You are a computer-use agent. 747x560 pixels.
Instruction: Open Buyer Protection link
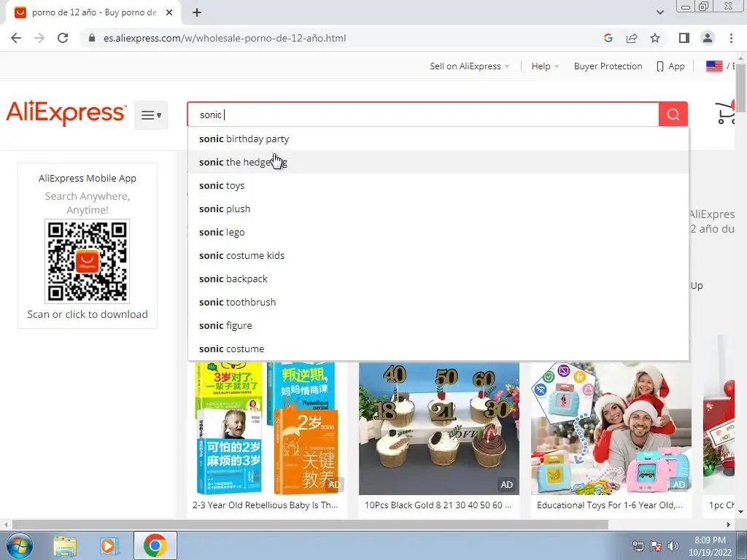(x=608, y=66)
